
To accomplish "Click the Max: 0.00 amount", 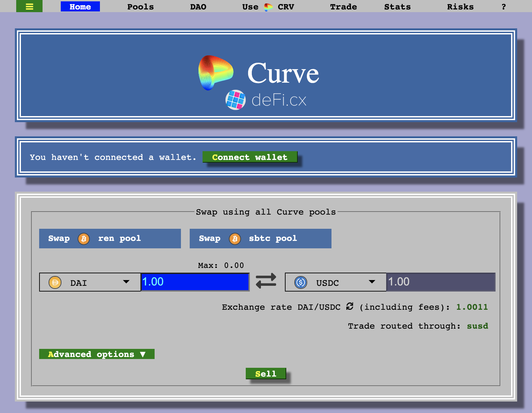I will [221, 265].
